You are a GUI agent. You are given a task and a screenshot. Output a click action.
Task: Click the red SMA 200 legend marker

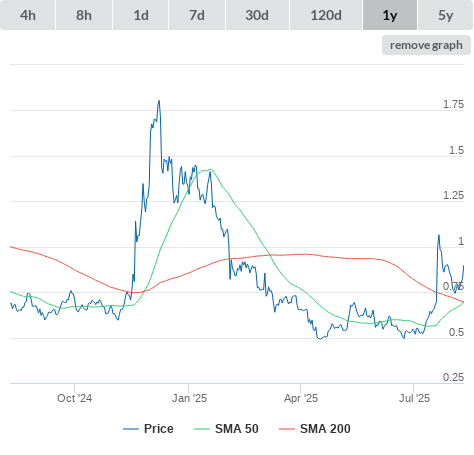click(287, 429)
